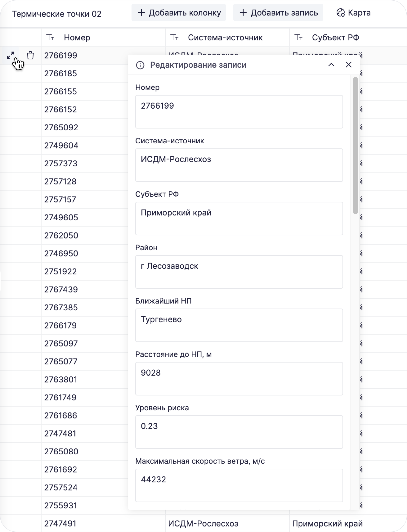Click the Номер column header

[77, 38]
